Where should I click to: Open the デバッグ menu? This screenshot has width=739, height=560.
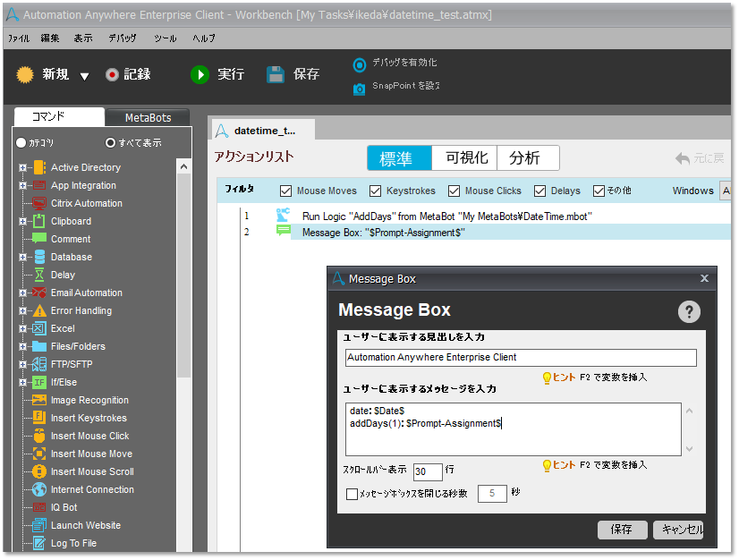123,38
